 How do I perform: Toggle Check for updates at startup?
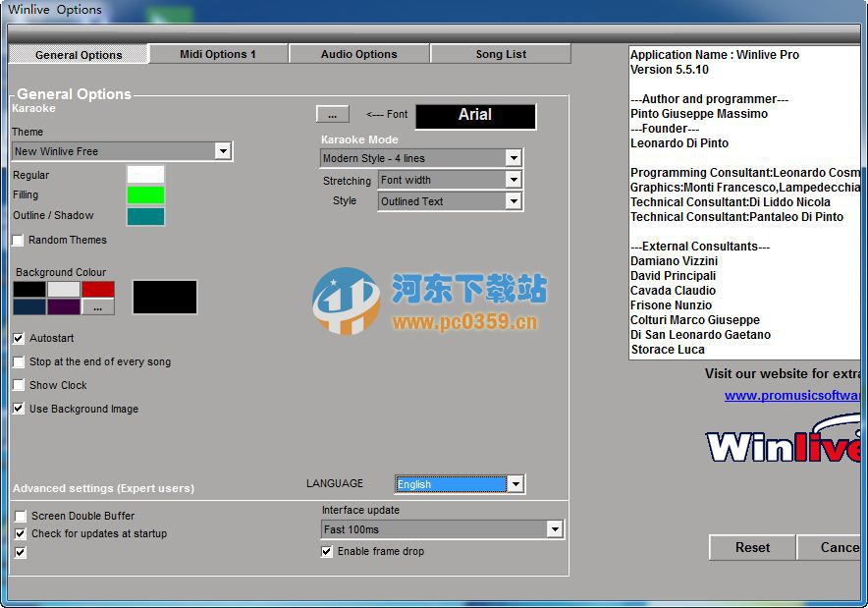(20, 533)
